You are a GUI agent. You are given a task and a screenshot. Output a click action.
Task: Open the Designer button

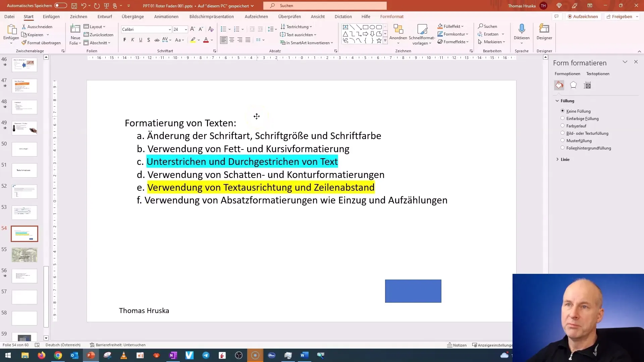point(544,32)
